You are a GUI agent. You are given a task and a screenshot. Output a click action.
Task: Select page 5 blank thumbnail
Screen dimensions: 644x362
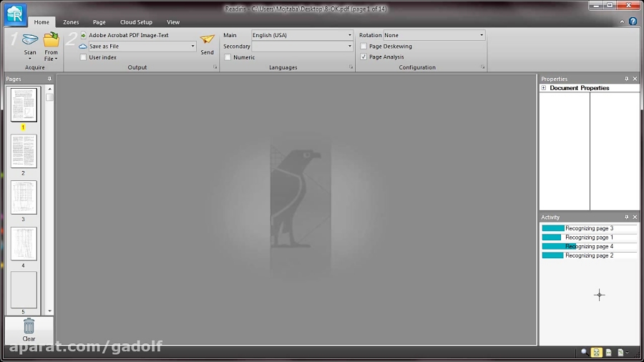click(x=24, y=290)
